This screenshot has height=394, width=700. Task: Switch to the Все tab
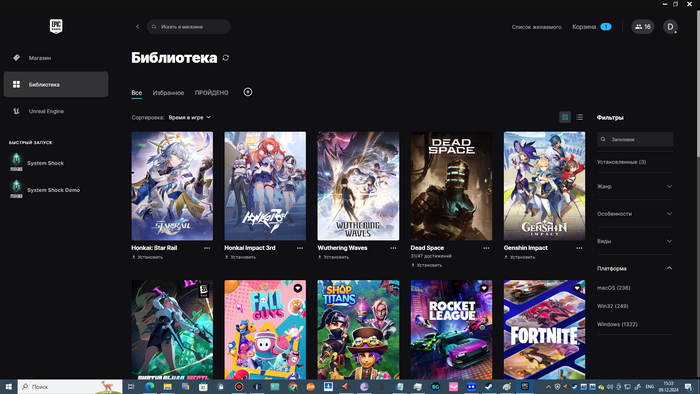coord(137,93)
